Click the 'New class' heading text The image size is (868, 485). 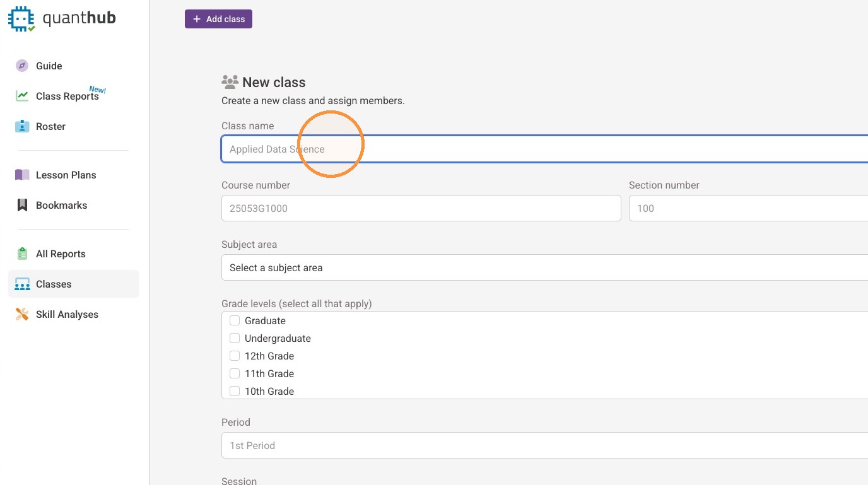click(x=274, y=82)
